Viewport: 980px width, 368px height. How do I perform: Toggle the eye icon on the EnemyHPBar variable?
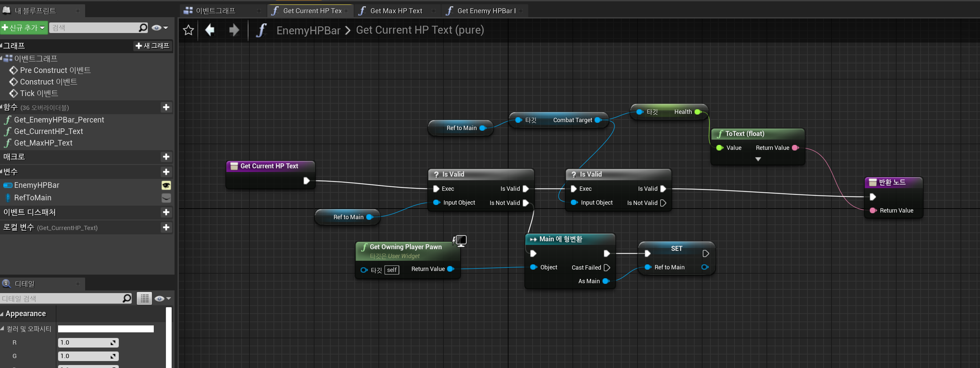click(x=166, y=185)
